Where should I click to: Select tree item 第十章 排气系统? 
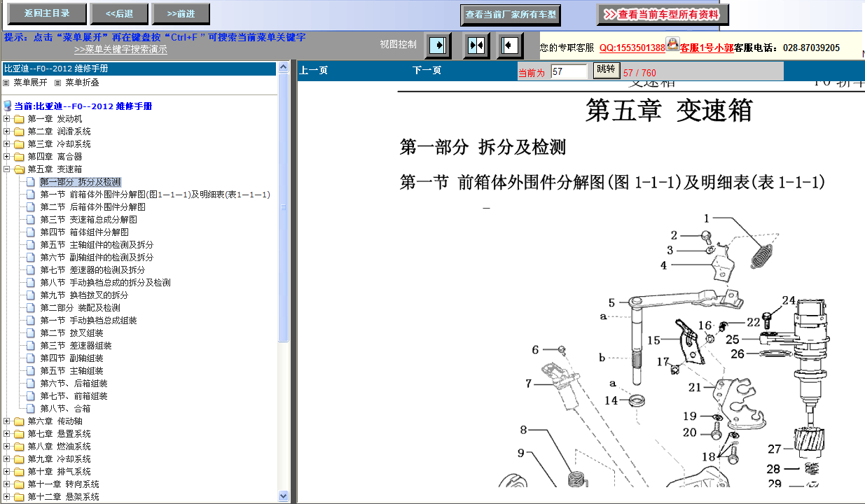59,472
